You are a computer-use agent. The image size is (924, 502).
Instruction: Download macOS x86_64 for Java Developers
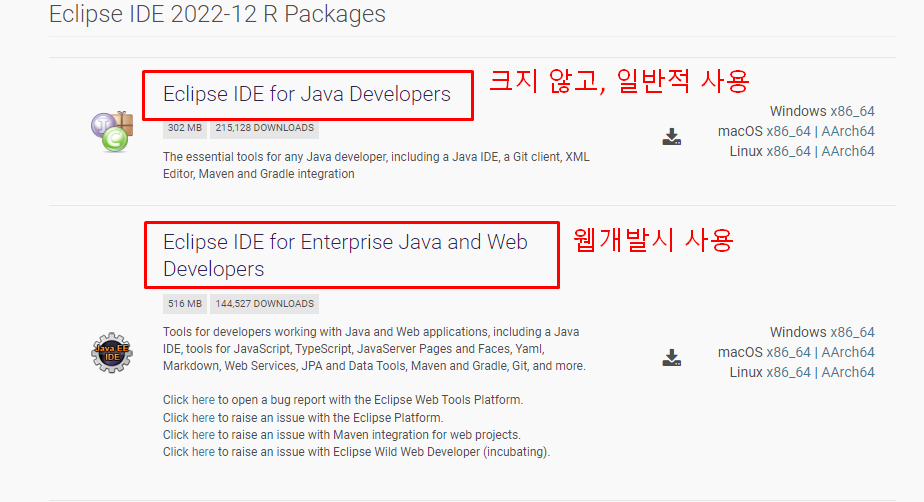coord(788,131)
